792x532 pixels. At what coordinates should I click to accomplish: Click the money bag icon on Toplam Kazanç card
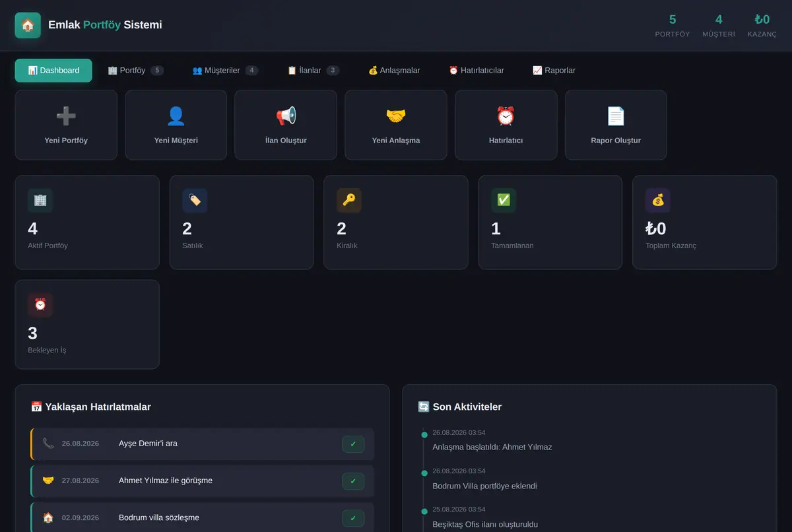tap(658, 200)
